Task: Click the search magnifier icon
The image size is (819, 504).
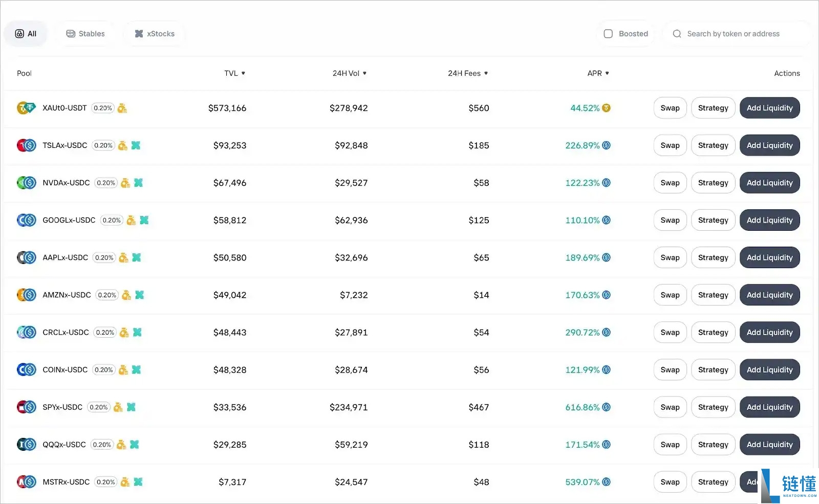Action: pos(677,33)
